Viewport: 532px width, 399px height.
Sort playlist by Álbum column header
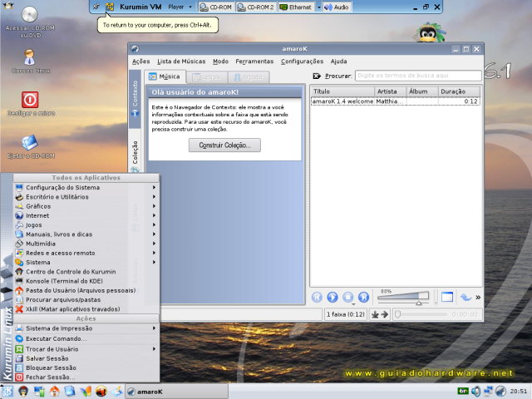(422, 91)
